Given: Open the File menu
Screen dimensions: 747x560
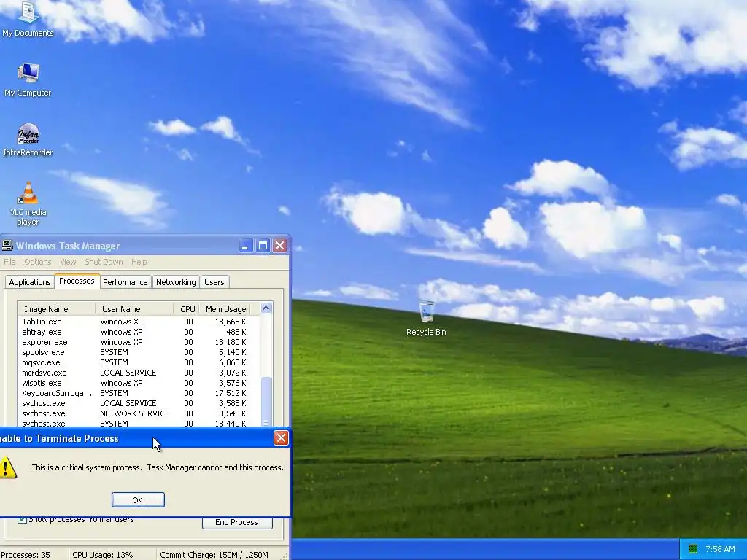Looking at the screenshot, I should (x=9, y=262).
